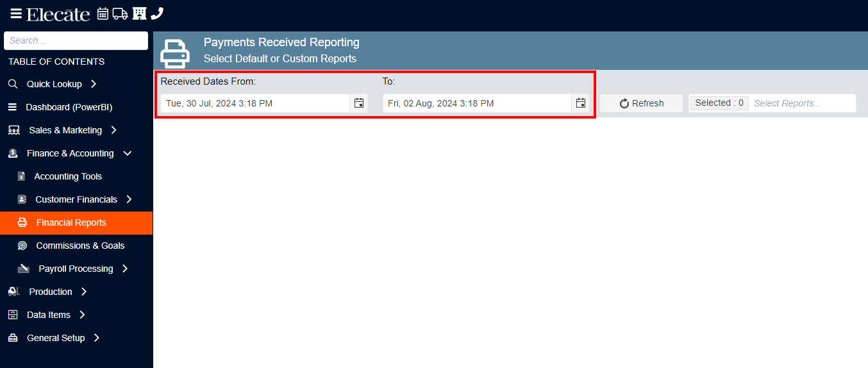
Task: Open Customer Financials
Action: (x=76, y=199)
